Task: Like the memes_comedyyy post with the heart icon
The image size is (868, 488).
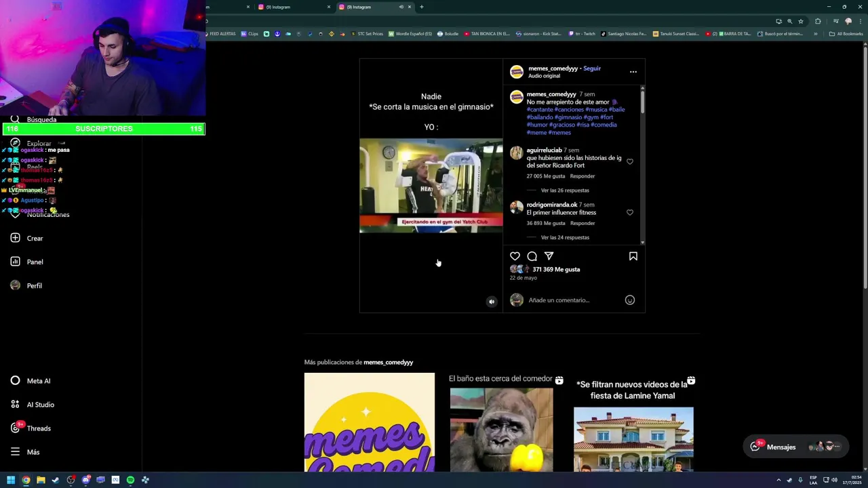Action: coord(515,256)
